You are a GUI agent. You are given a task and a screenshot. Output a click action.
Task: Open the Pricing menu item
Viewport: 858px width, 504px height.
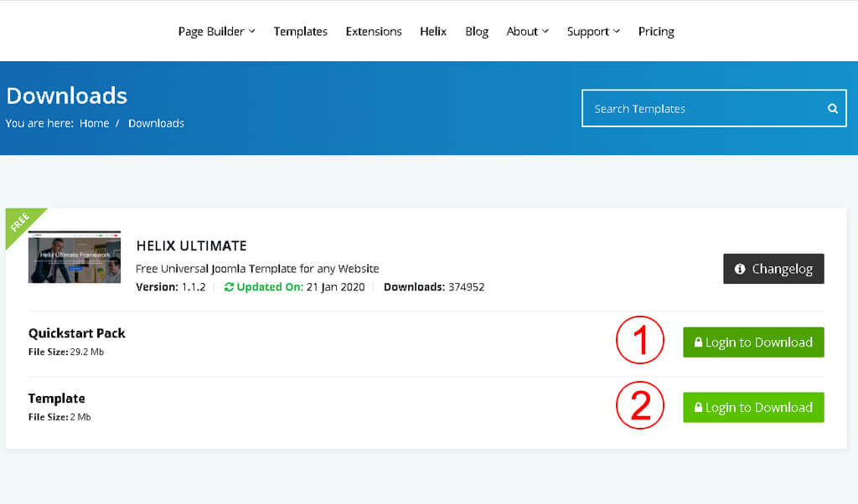tap(656, 32)
